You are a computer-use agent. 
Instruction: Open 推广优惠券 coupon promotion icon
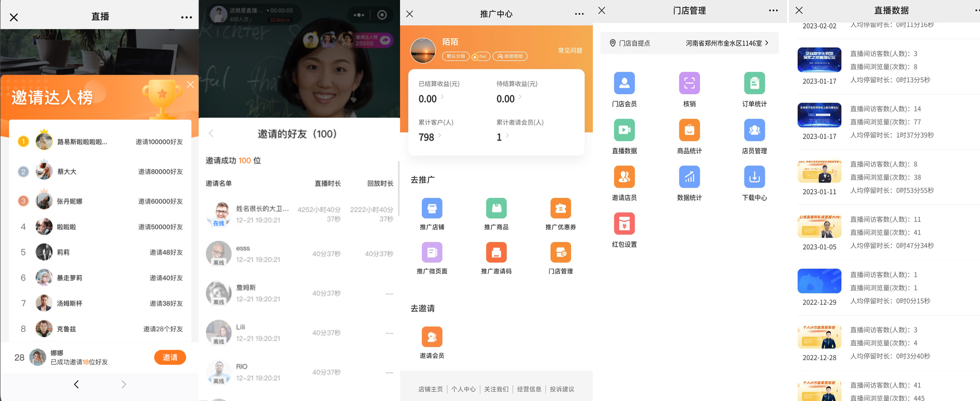tap(560, 209)
